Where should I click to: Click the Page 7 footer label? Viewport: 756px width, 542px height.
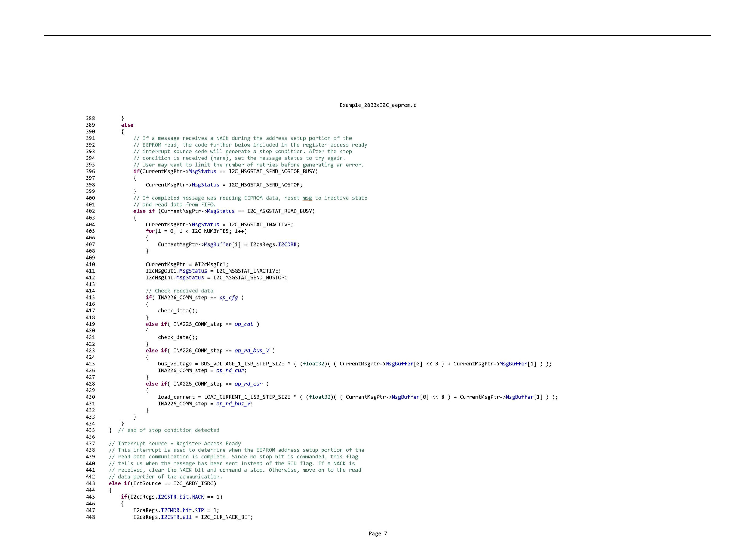[x=378, y=533]
